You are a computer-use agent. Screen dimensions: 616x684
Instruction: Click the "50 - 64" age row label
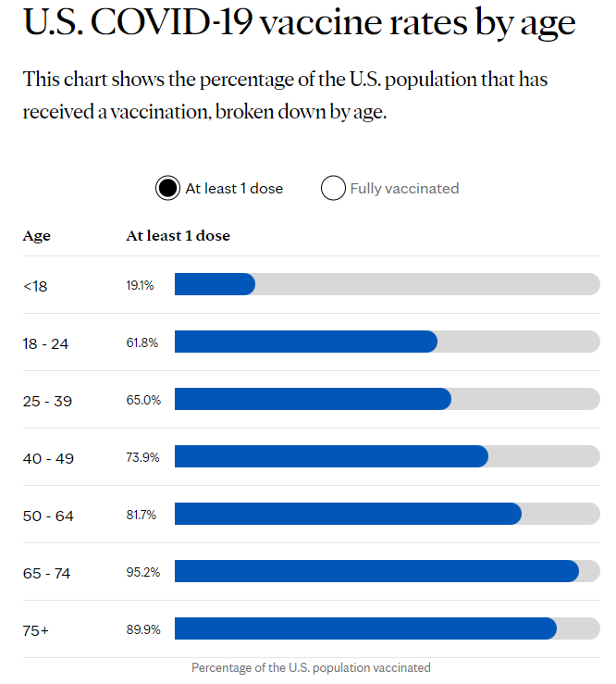coord(48,516)
